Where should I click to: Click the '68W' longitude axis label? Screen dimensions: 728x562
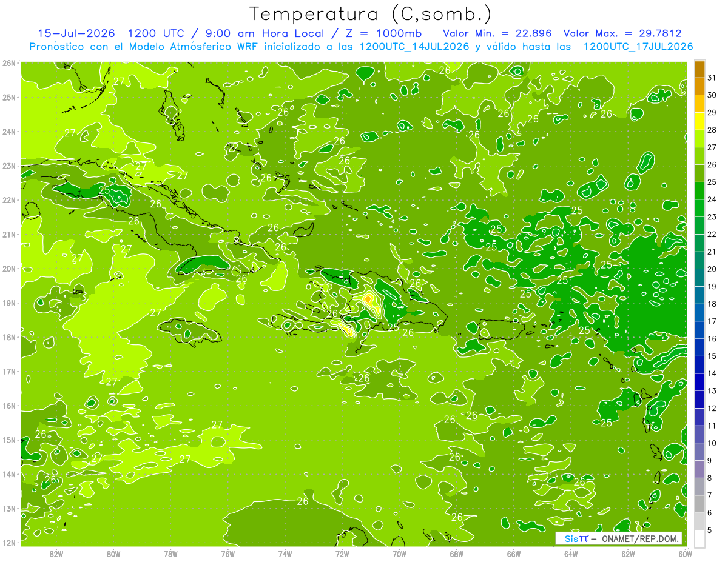457,554
